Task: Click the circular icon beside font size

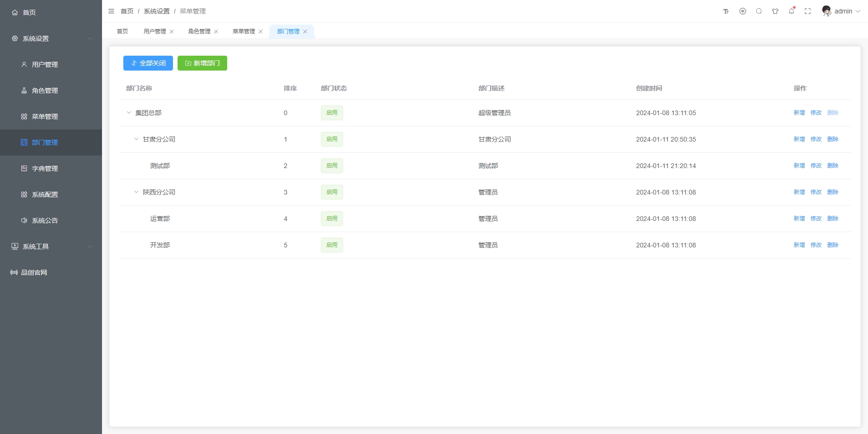Action: (743, 11)
